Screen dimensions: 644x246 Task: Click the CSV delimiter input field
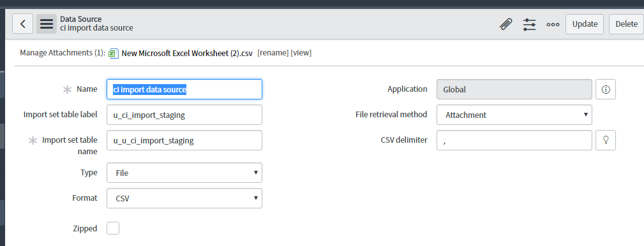[x=514, y=140]
